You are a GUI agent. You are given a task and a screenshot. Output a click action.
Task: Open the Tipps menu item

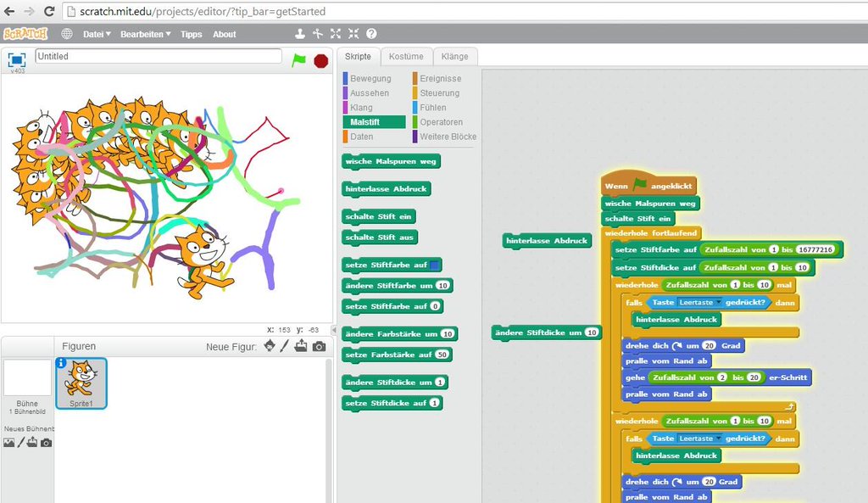[191, 34]
